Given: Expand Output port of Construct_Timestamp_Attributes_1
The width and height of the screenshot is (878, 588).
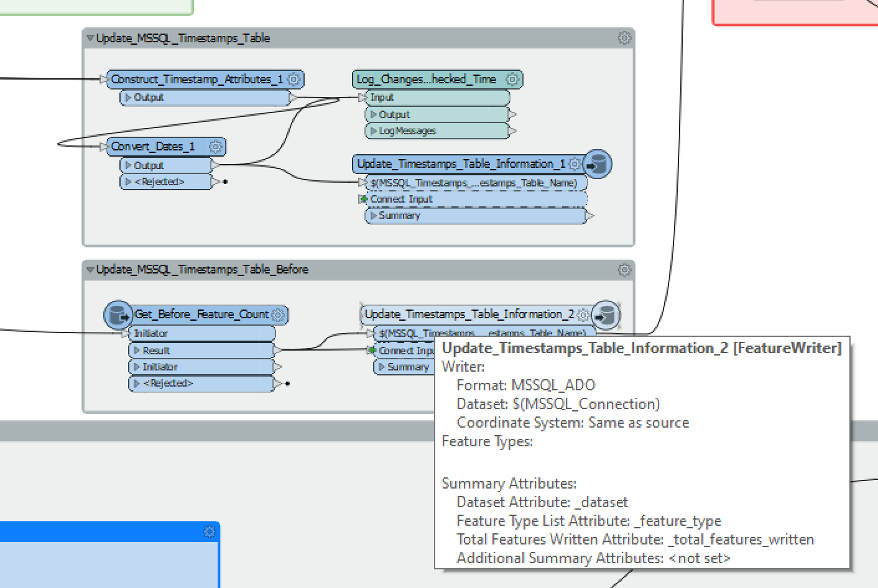Looking at the screenshot, I should click(x=128, y=98).
